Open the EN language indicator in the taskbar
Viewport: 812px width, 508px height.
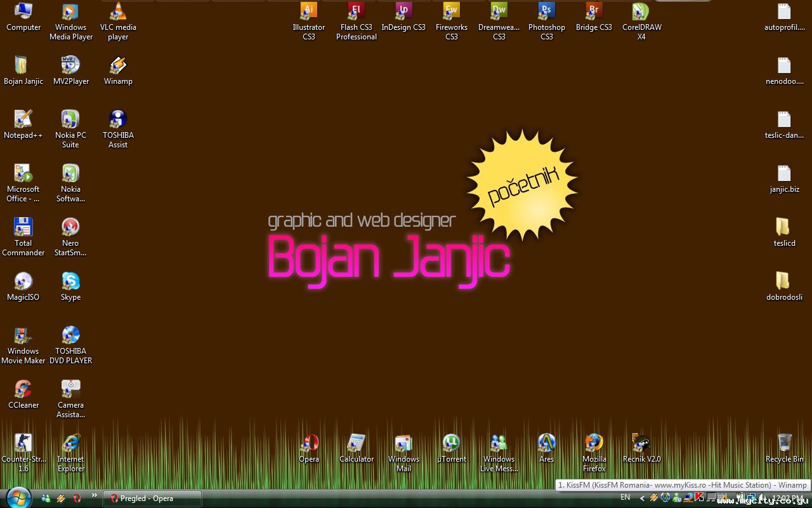click(x=625, y=497)
